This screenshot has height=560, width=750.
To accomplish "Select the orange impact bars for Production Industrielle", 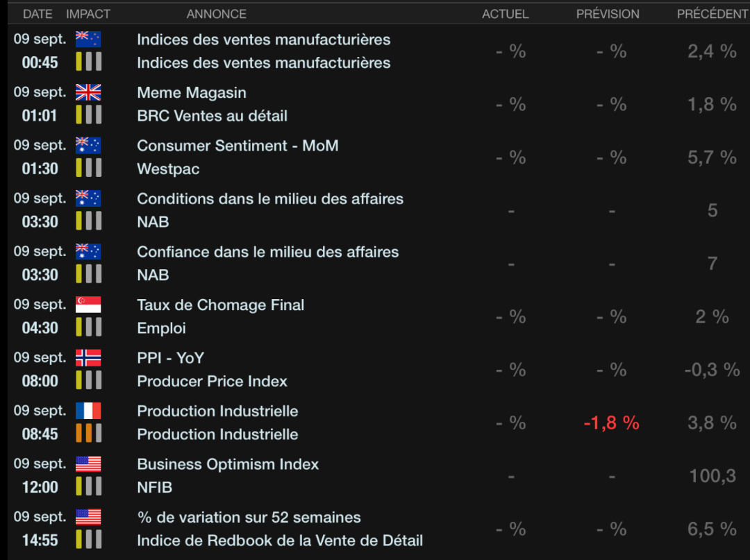I will (x=88, y=434).
